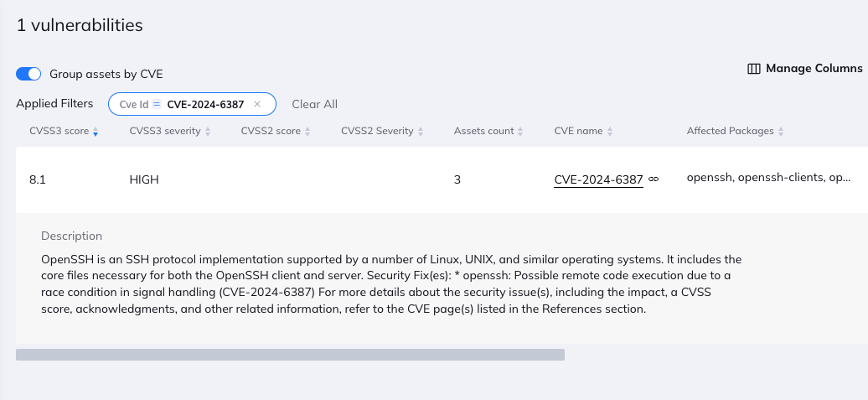Toggle the Group assets by CVE switch

click(x=28, y=75)
